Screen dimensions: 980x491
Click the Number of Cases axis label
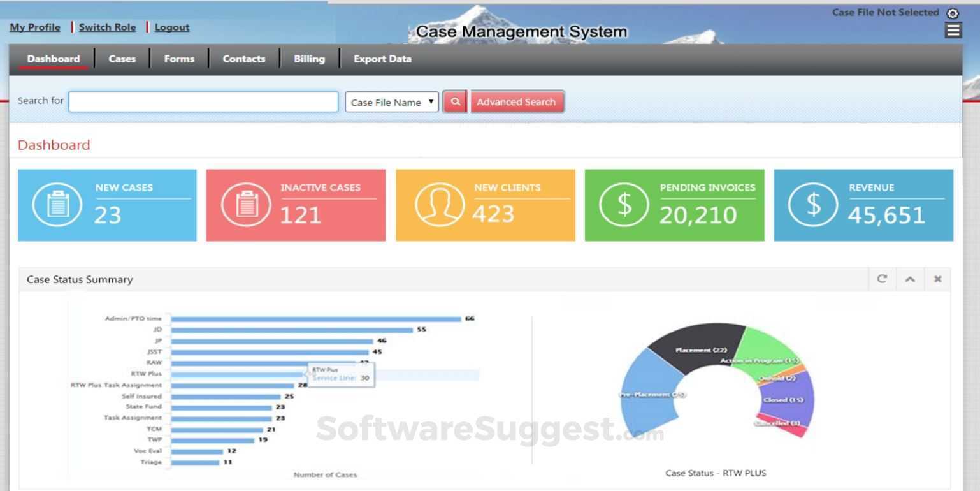click(x=325, y=474)
